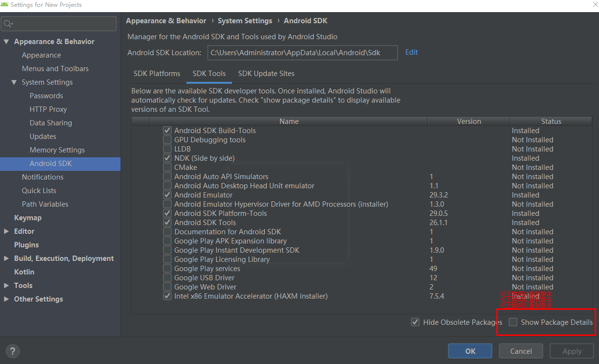Check the CMake checkbox
Viewport: 599px width, 364px height.
click(x=167, y=167)
